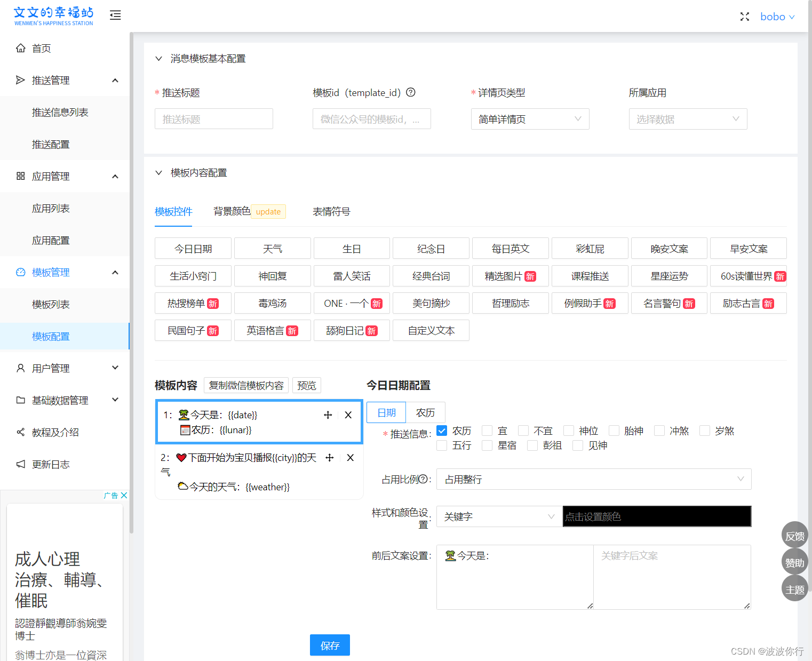The height and width of the screenshot is (661, 812).
Task: Delete template row 1 with the X icon
Action: (348, 415)
